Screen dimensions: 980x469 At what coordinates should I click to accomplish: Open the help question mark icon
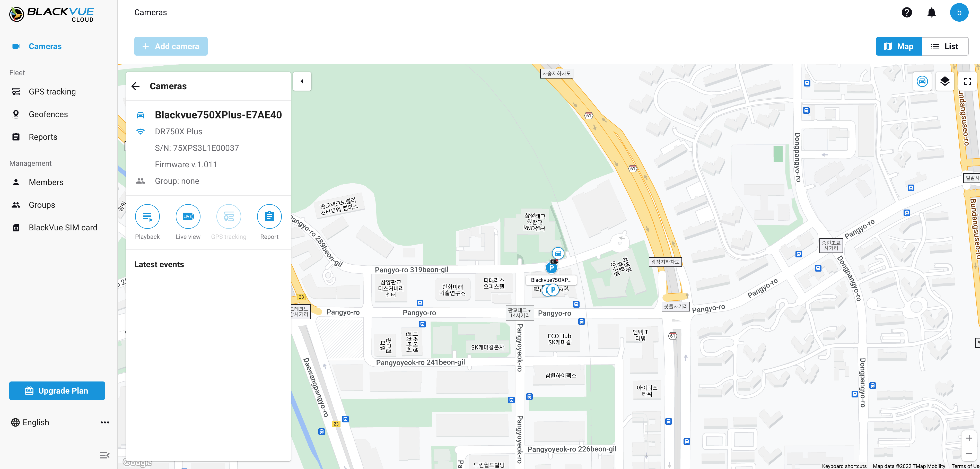[x=907, y=13]
